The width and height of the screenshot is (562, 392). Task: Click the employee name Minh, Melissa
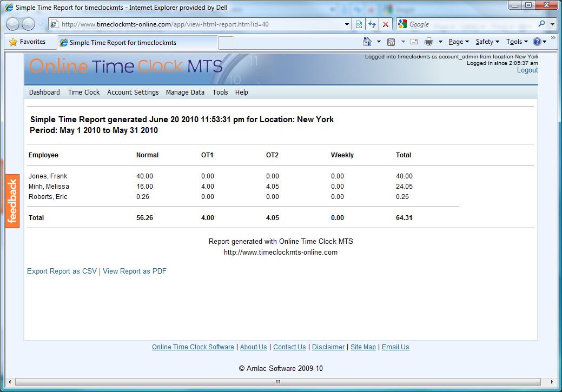49,187
